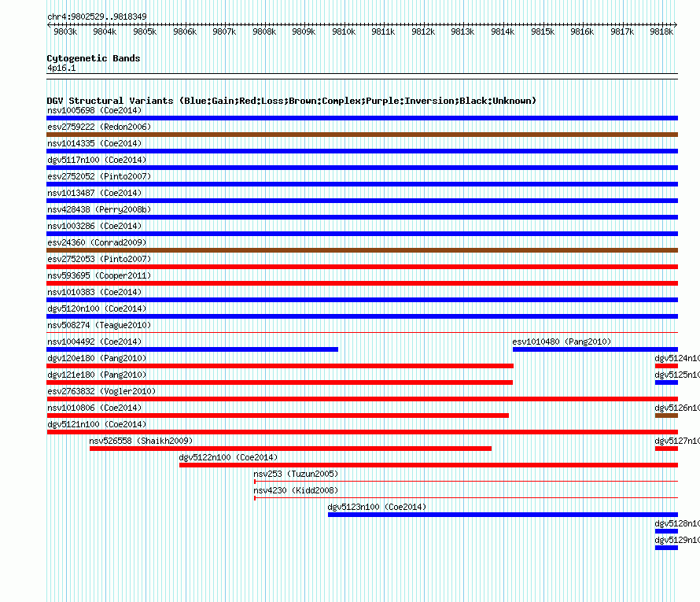Screen dimensions: 700x602
Task: Click the chr4:9802529..9818349 coordinates text
Action: pyautogui.click(x=97, y=17)
